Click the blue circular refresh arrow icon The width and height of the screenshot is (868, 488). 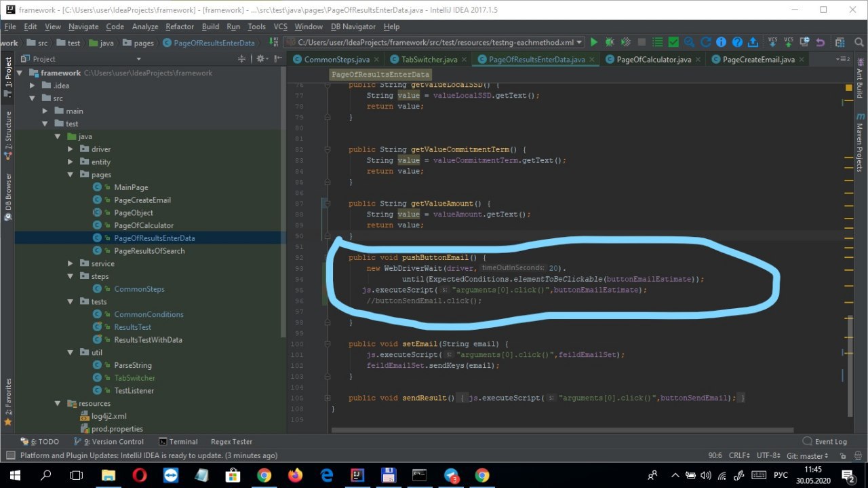click(705, 42)
